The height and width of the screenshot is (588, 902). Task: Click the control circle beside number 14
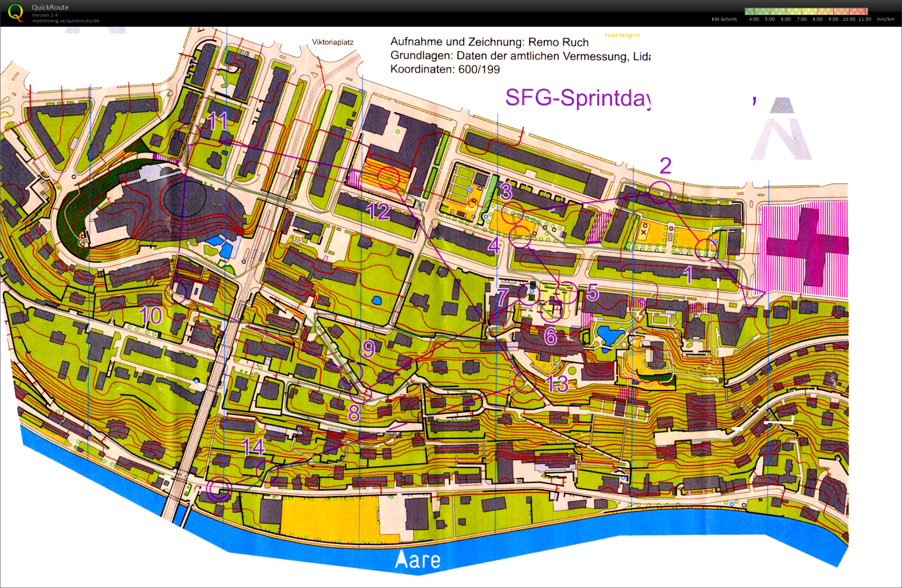[x=268, y=472]
